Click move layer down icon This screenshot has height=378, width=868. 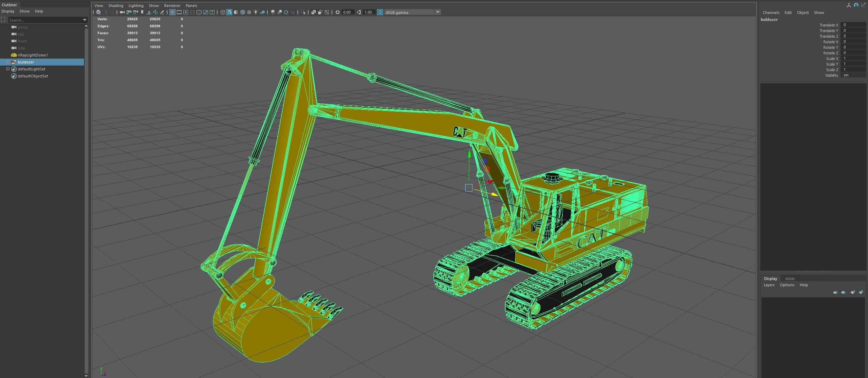click(843, 292)
